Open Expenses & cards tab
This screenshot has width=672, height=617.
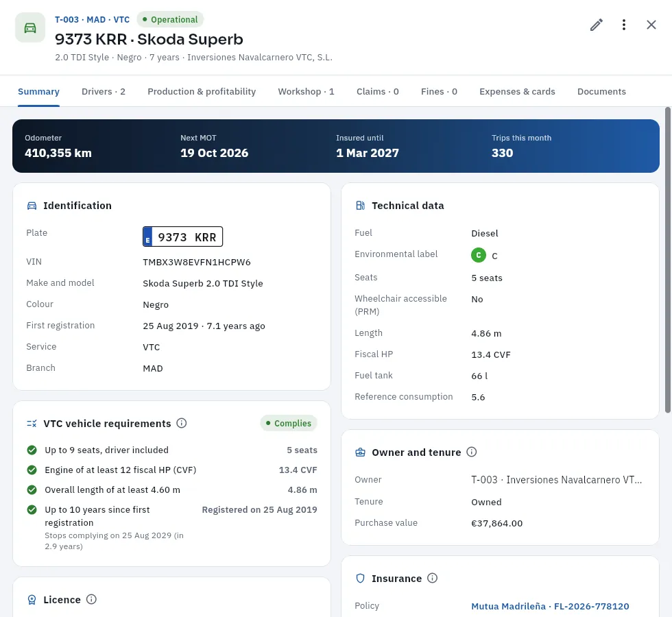point(517,92)
